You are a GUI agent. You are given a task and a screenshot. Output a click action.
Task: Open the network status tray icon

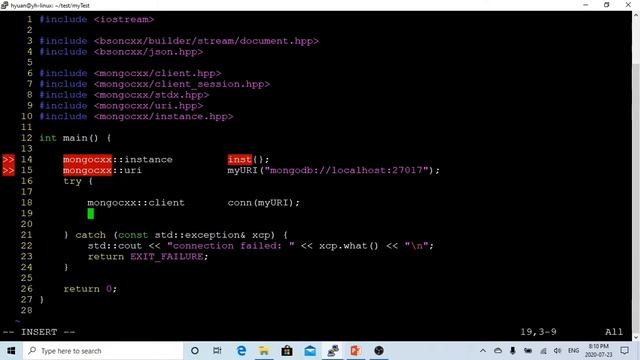click(x=543, y=351)
